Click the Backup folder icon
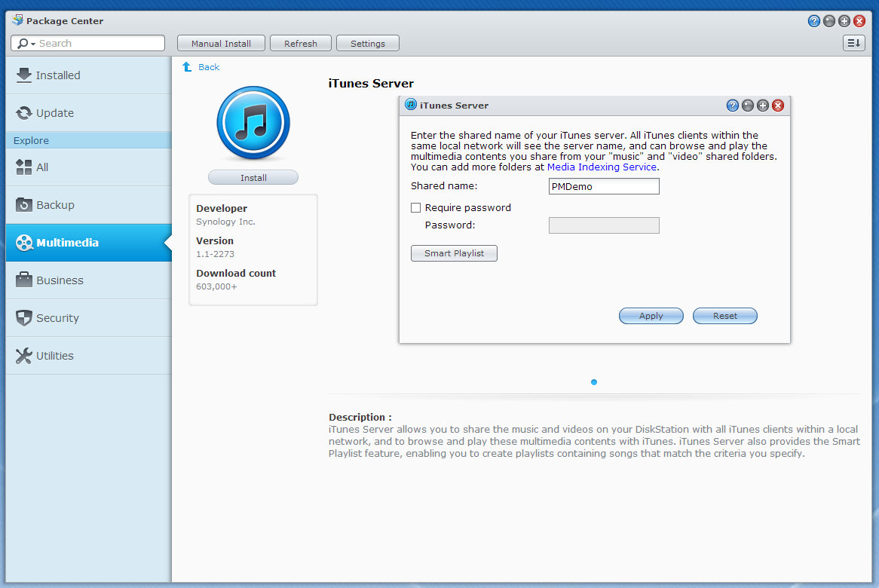This screenshot has width=879, height=588. click(x=23, y=204)
